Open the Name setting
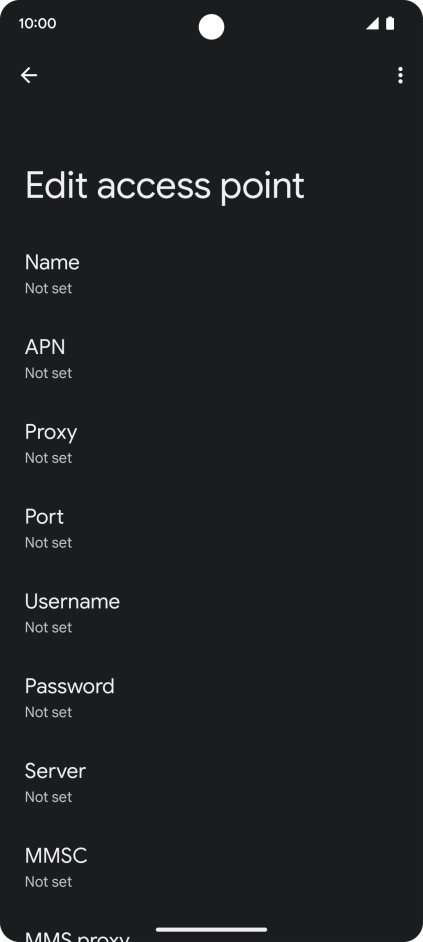Screen dimensions: 423x942 click(212, 273)
